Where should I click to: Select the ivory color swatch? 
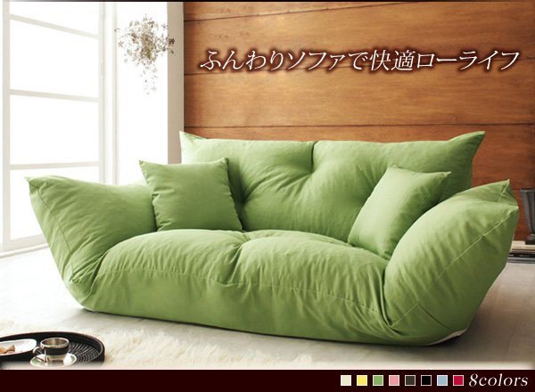coord(348,380)
